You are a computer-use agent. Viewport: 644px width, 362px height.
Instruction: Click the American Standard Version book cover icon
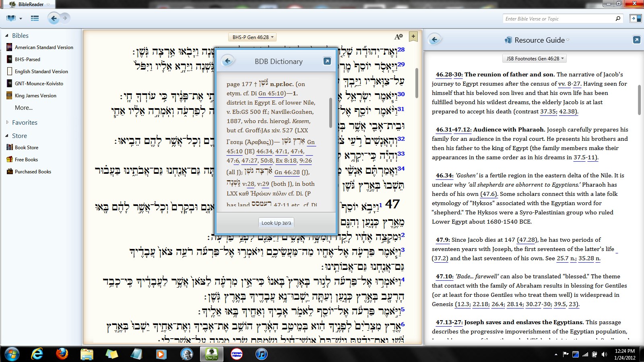point(10,47)
